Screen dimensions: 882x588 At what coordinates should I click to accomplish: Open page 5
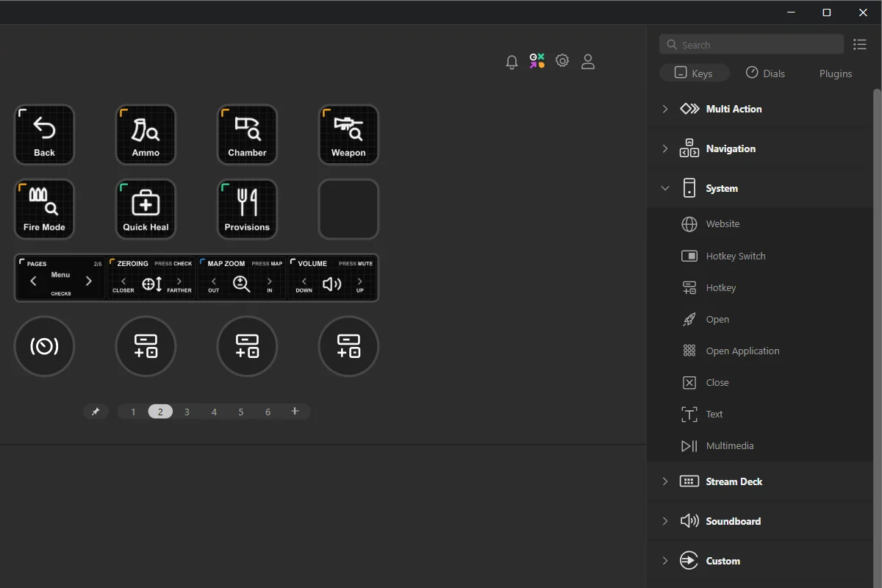[241, 412]
